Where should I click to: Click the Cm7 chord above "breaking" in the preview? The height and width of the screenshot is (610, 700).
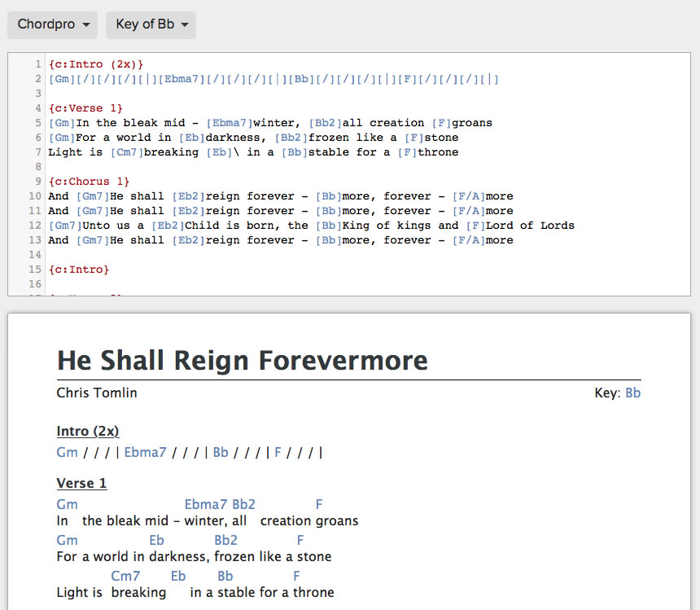point(125,576)
